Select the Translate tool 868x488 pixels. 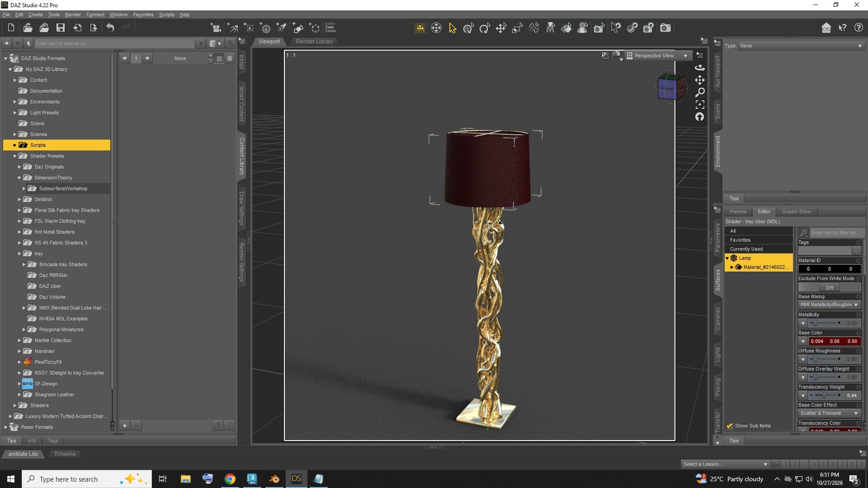coord(501,28)
